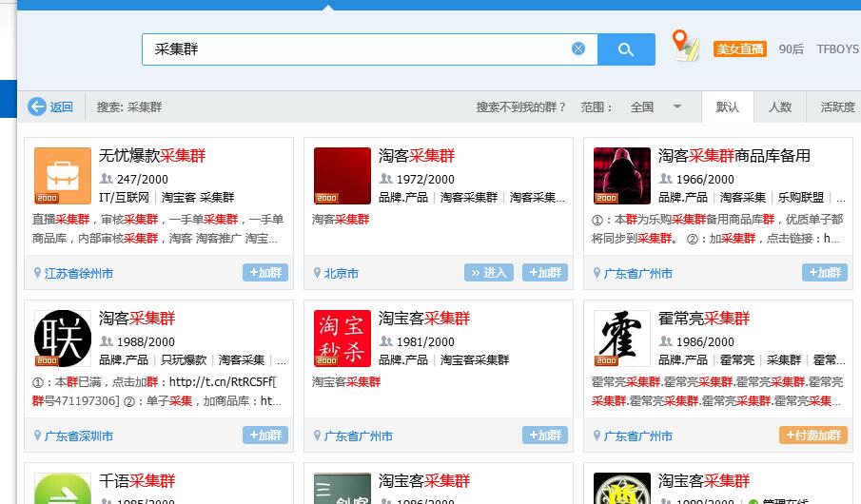Image resolution: width=861 pixels, height=504 pixels.
Task: Open the map location pin icon
Action: (683, 46)
